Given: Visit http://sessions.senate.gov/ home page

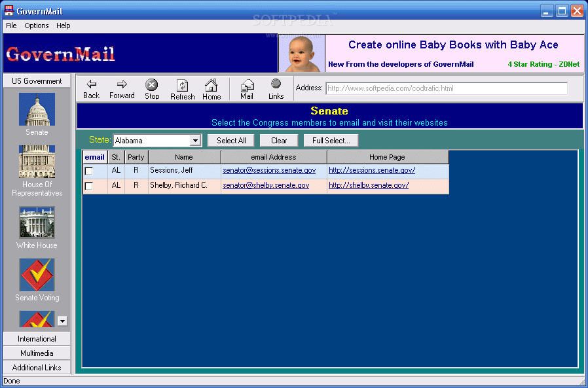Looking at the screenshot, I should (x=372, y=170).
